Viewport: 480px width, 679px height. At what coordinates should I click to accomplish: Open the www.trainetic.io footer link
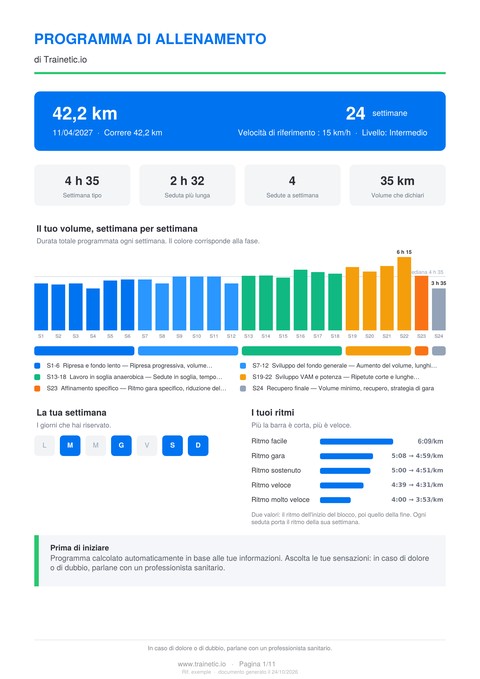pyautogui.click(x=202, y=664)
